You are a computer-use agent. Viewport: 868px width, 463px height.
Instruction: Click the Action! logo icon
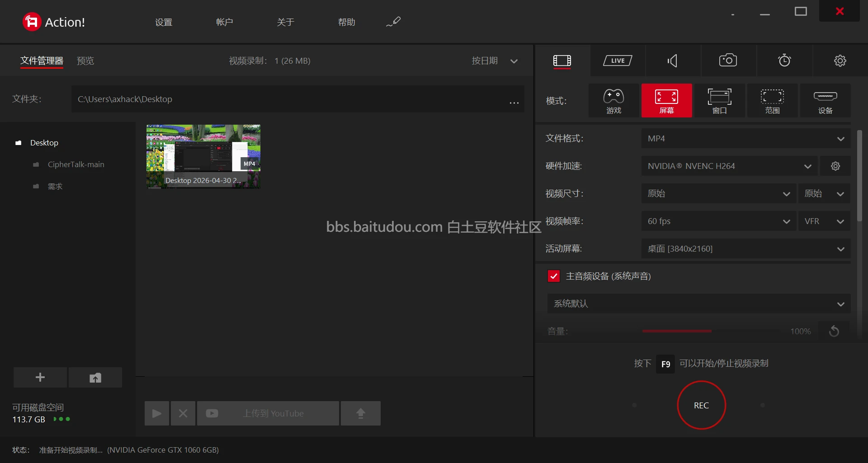click(32, 22)
